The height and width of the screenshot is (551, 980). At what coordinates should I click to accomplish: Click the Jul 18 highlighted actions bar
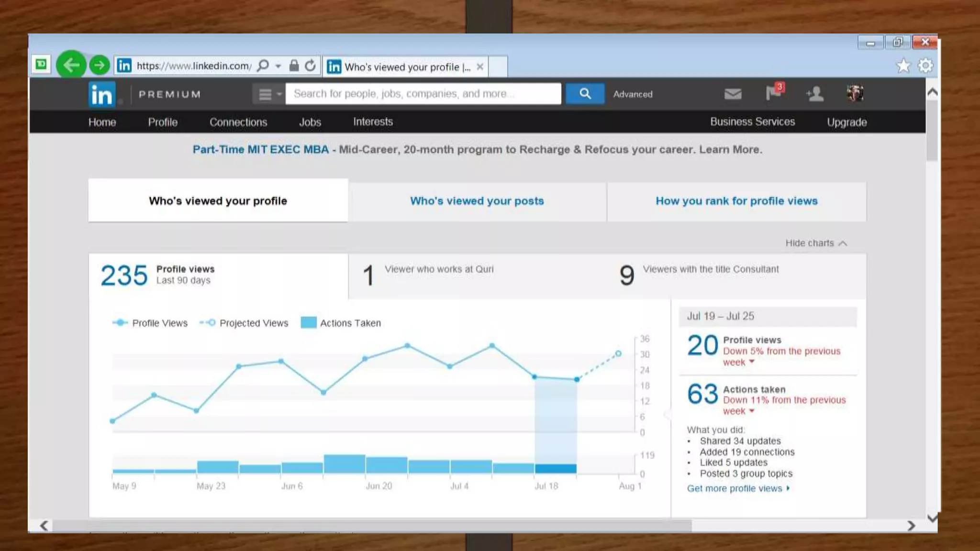point(555,468)
